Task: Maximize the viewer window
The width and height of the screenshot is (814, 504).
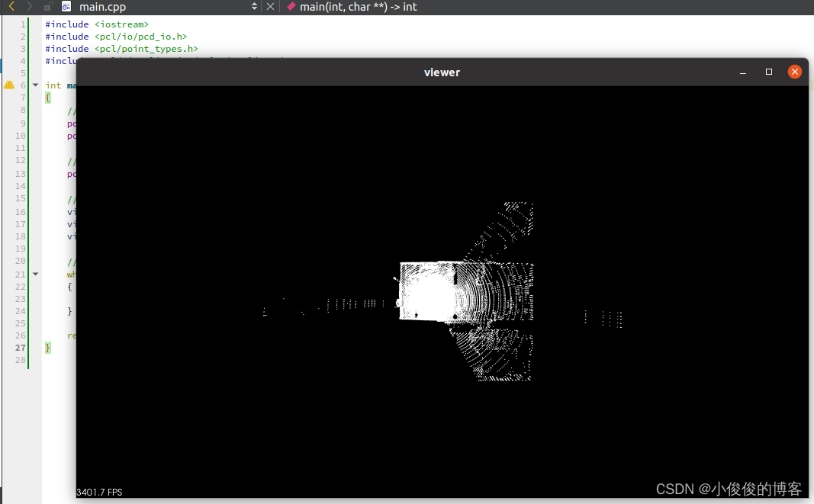Action: [x=768, y=72]
